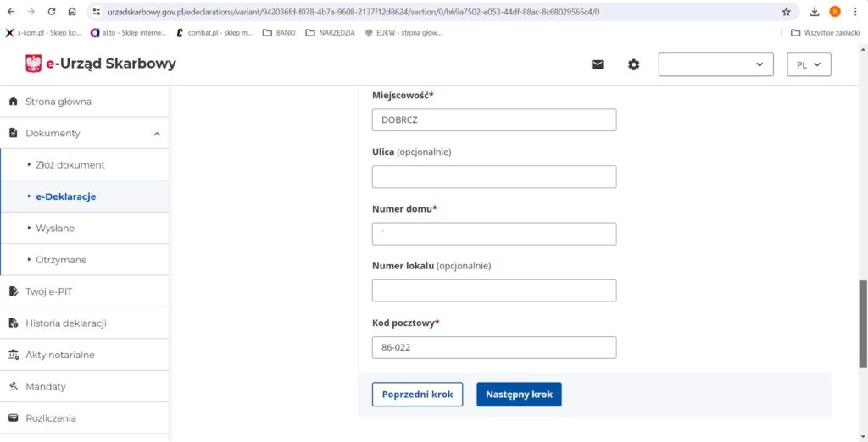
Task: Click the page vertical scrollbar thumb
Action: point(862,324)
